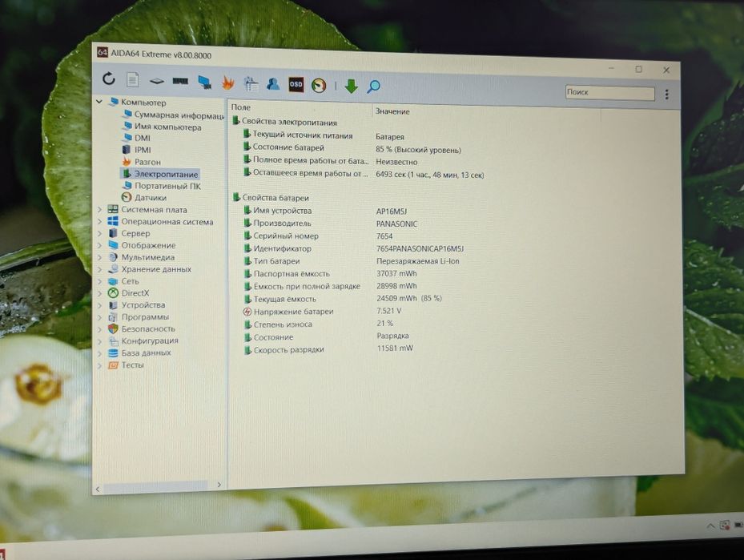Launch the flame stability test icon
Screen dimensions: 744x560
point(227,83)
